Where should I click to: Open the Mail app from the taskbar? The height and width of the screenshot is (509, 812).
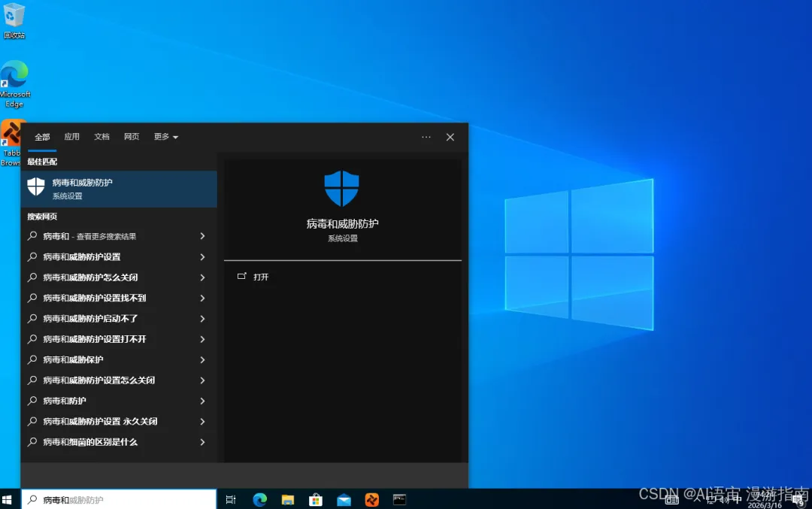pos(344,500)
